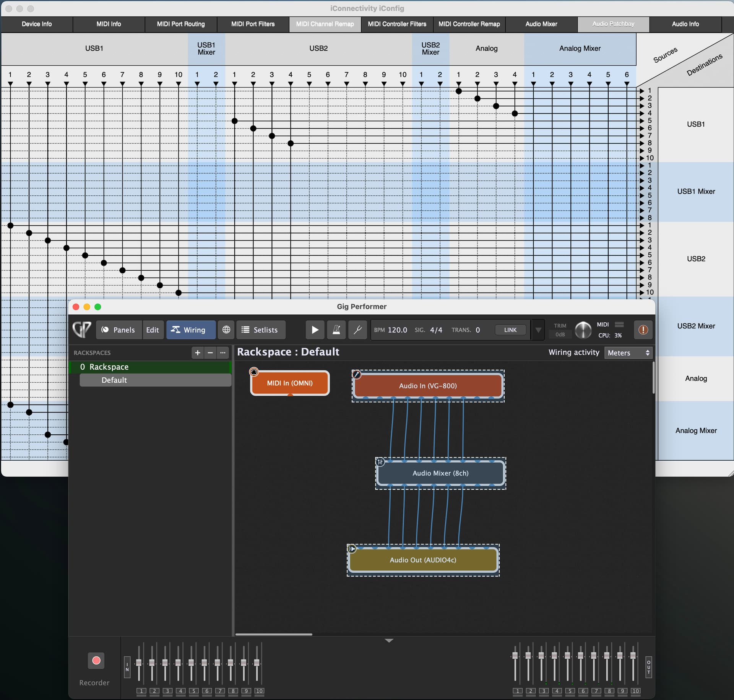Click the transpose value 0
The width and height of the screenshot is (734, 700).
(477, 330)
